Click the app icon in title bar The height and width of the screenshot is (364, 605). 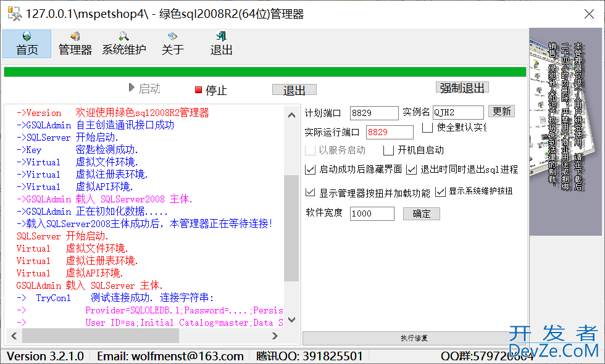15,14
